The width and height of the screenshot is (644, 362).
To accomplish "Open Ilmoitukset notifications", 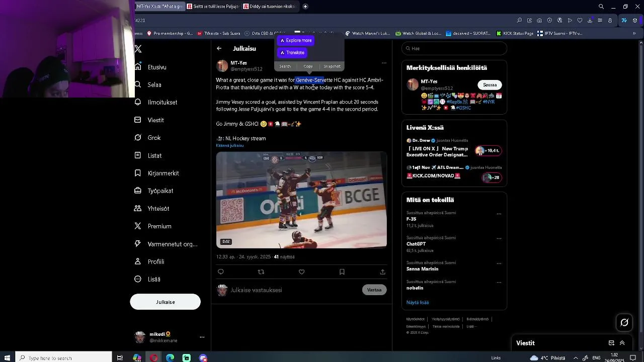I will pyautogui.click(x=163, y=102).
